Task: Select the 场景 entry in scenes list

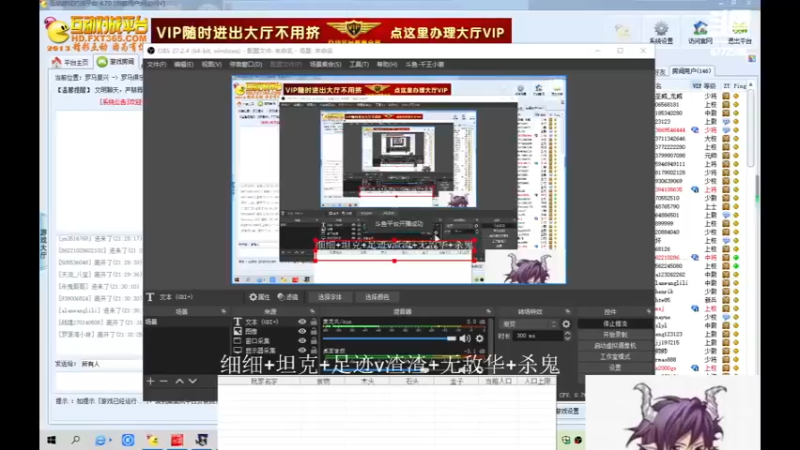Action: tap(186, 322)
